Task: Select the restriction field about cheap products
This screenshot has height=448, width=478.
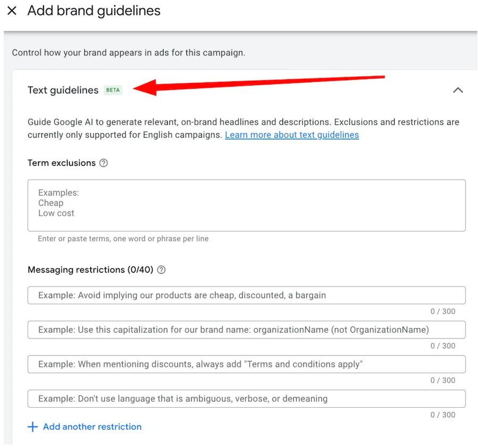Action: click(x=246, y=295)
